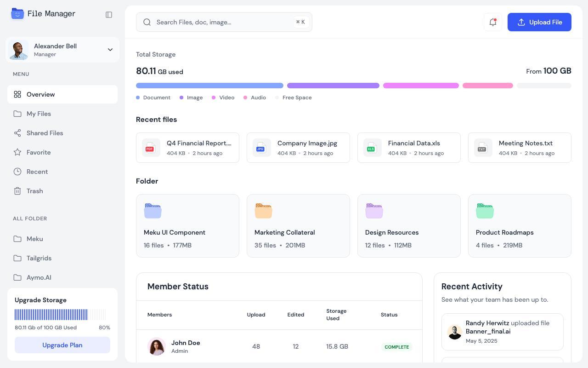Click the magenta Video storage bar segment
Screen dimensions: 588x368
click(421, 86)
